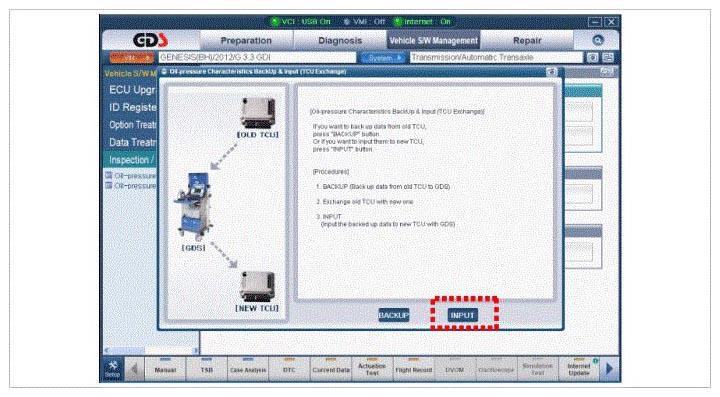Click the search magnifier icon
The width and height of the screenshot is (720, 397).
(x=597, y=40)
